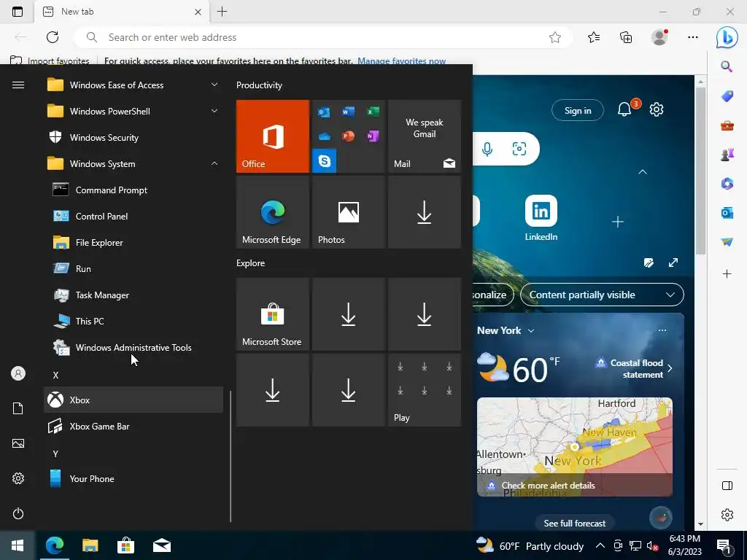Open Documents from Start menu rail
Screen dimensions: 747x560
click(x=18, y=408)
